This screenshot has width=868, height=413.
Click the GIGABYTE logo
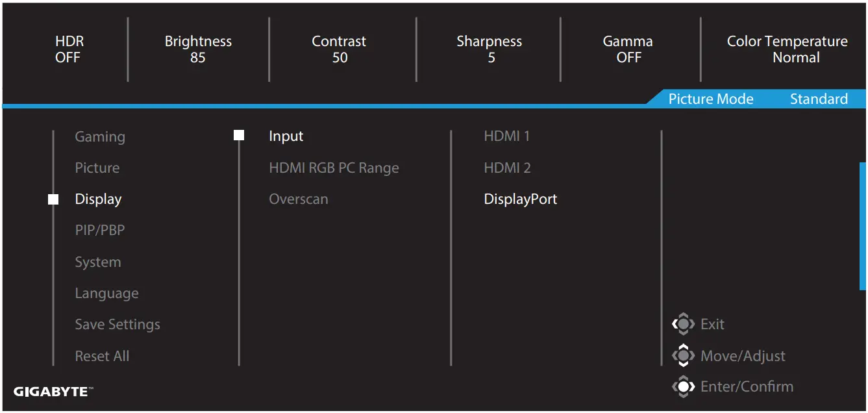click(x=55, y=391)
